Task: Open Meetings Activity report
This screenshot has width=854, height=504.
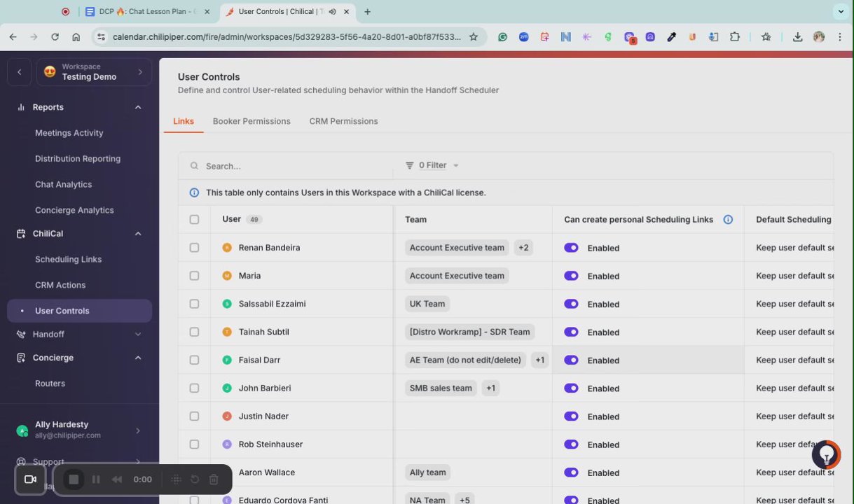Action: 69,133
